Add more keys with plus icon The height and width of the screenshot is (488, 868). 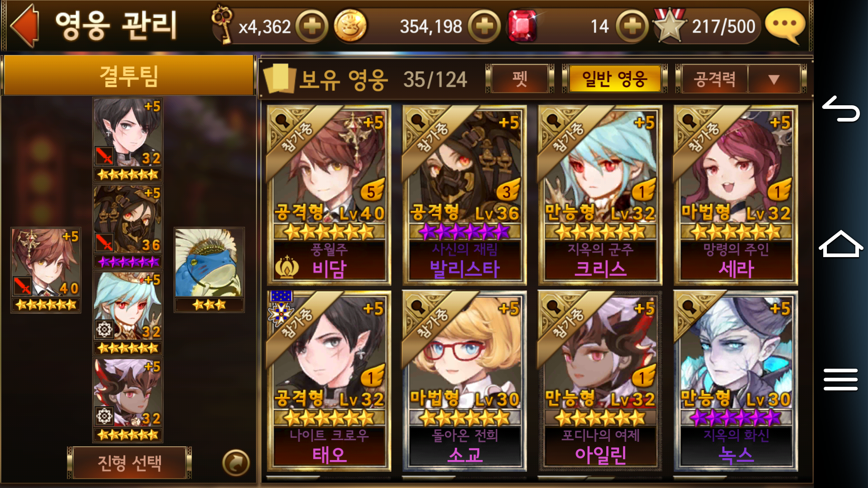(x=312, y=27)
